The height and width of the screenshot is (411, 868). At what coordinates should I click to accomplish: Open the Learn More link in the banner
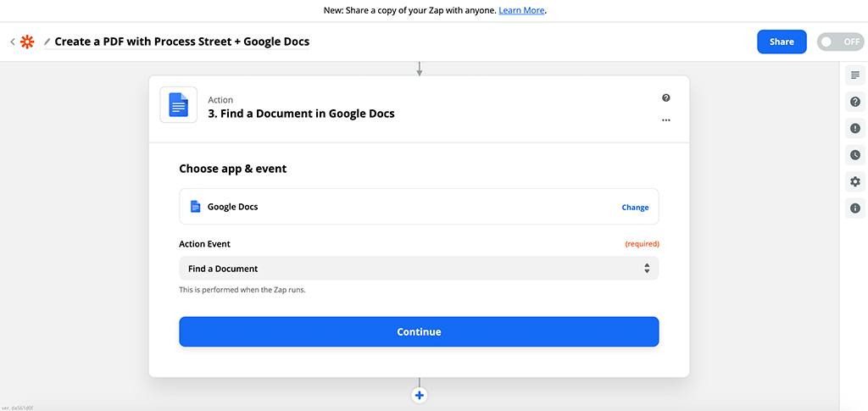click(x=521, y=10)
